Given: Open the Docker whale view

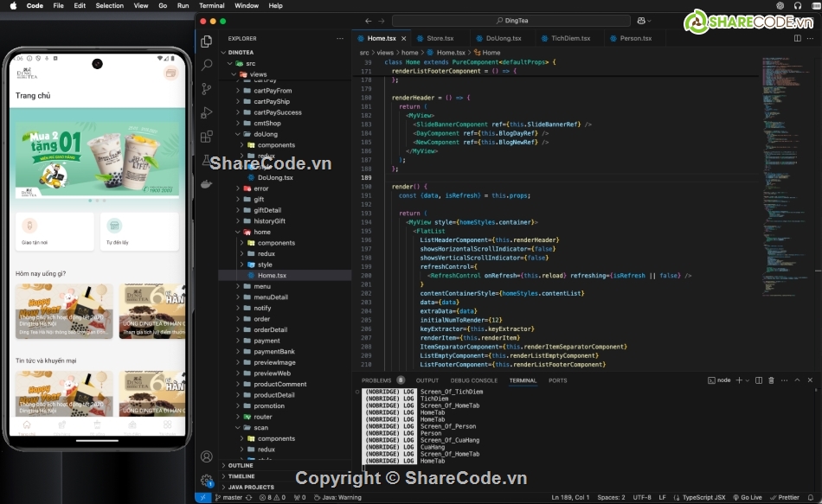Looking at the screenshot, I should (207, 184).
